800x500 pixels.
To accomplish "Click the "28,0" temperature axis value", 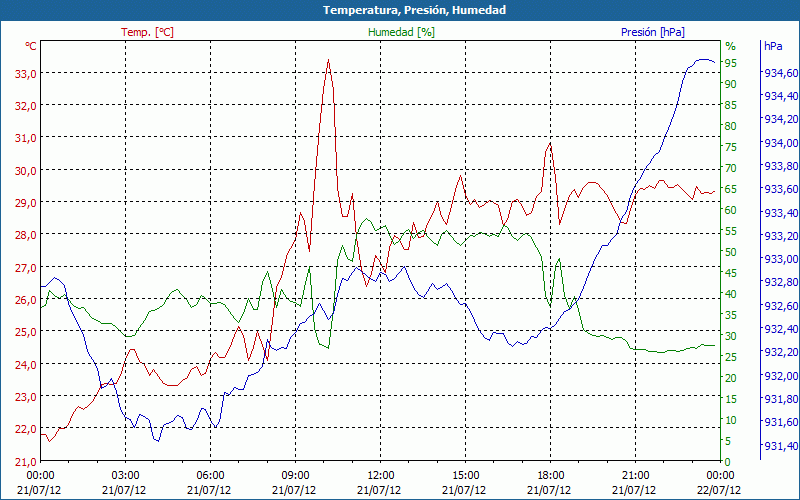I will tap(25, 235).
